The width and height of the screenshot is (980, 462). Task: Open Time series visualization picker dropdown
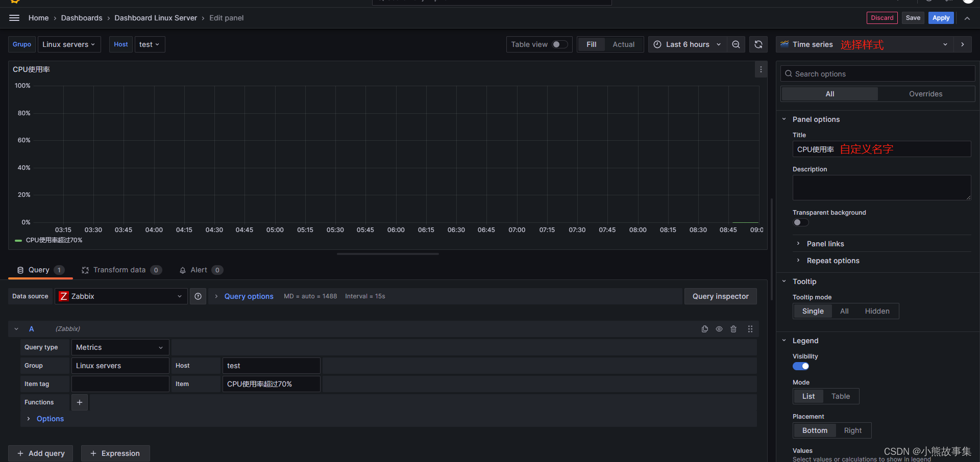tap(865, 44)
